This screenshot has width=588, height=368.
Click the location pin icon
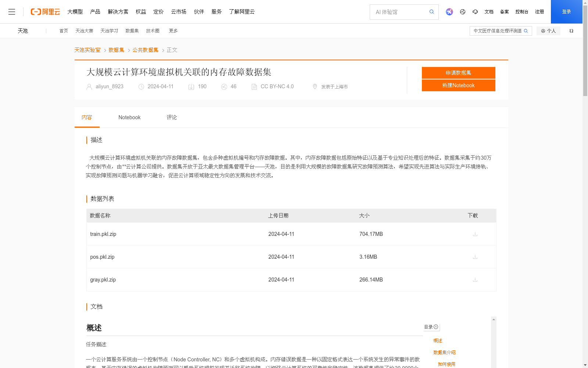point(315,86)
